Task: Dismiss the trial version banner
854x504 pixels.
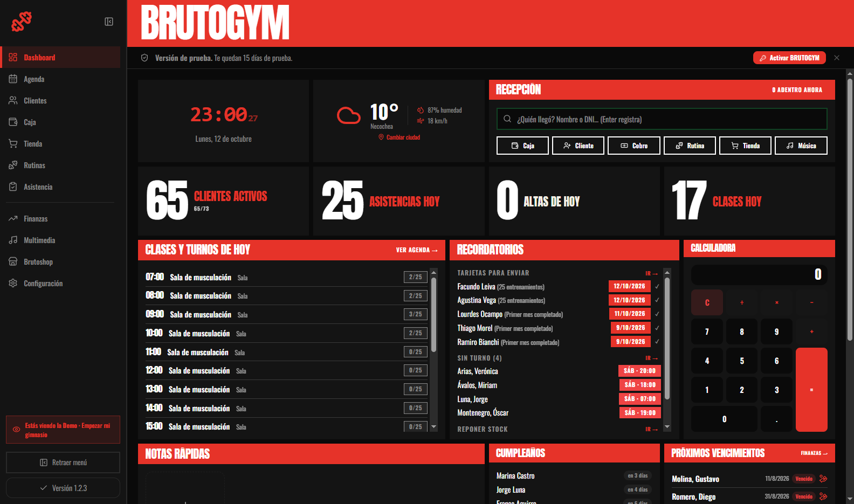Action: tap(837, 58)
